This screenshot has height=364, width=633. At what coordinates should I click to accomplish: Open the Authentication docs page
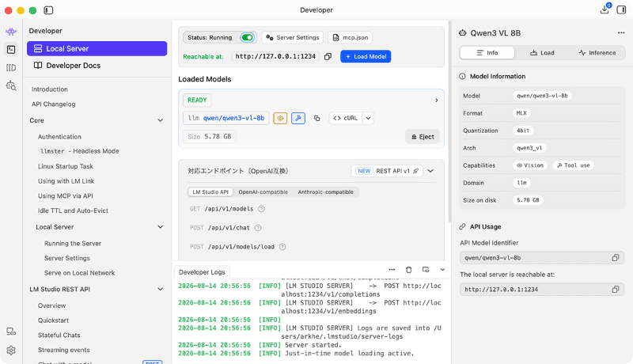[x=59, y=137]
